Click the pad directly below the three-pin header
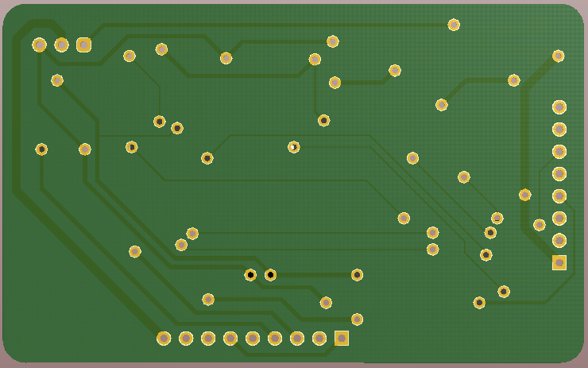The image size is (588, 368). 57,80
